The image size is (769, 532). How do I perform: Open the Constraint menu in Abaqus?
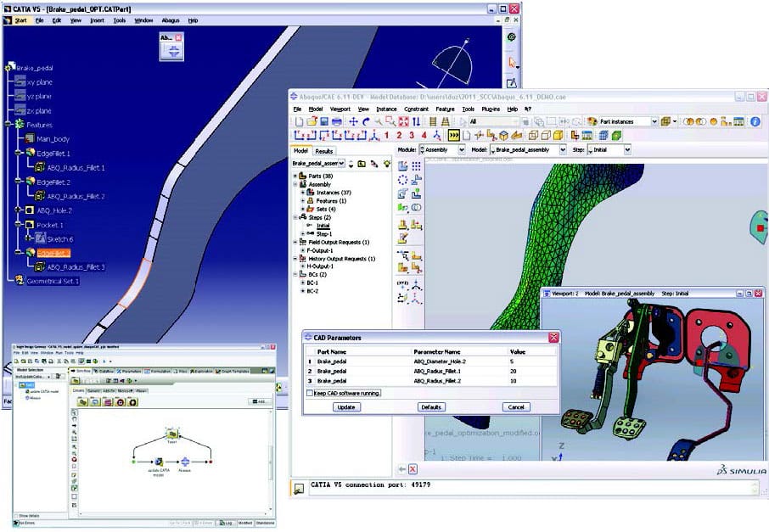[417, 109]
